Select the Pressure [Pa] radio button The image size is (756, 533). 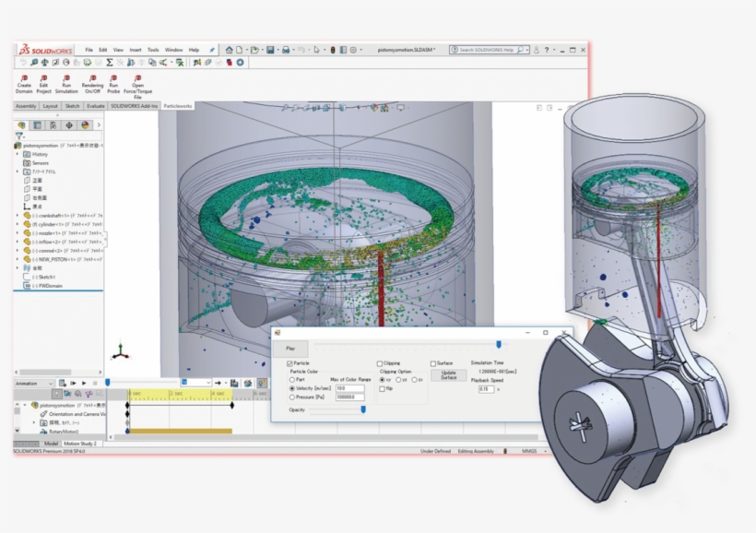point(292,395)
